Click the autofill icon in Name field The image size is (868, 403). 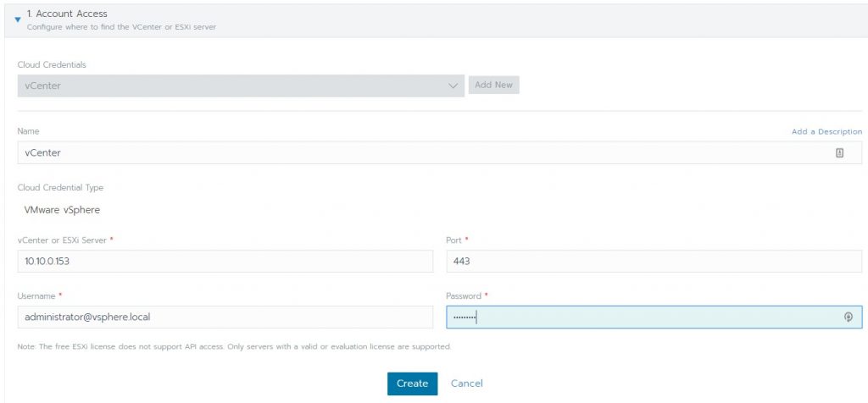839,153
